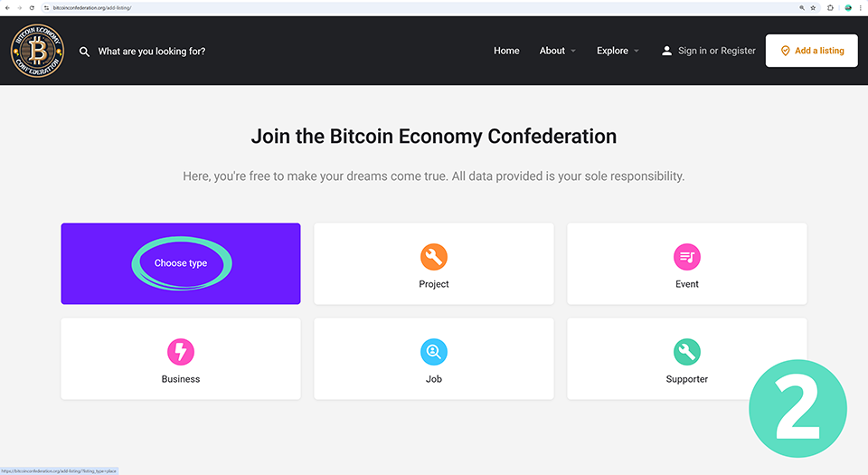Reload the page
The image size is (868, 475).
(x=32, y=7)
